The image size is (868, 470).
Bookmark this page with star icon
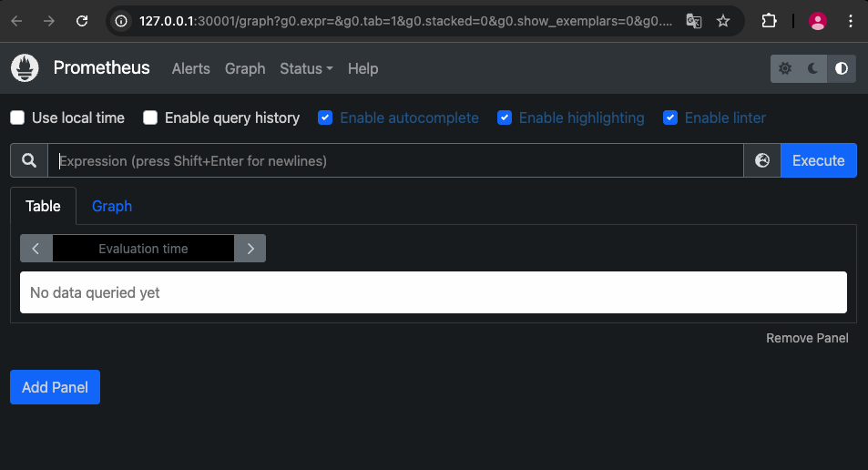pyautogui.click(x=723, y=21)
